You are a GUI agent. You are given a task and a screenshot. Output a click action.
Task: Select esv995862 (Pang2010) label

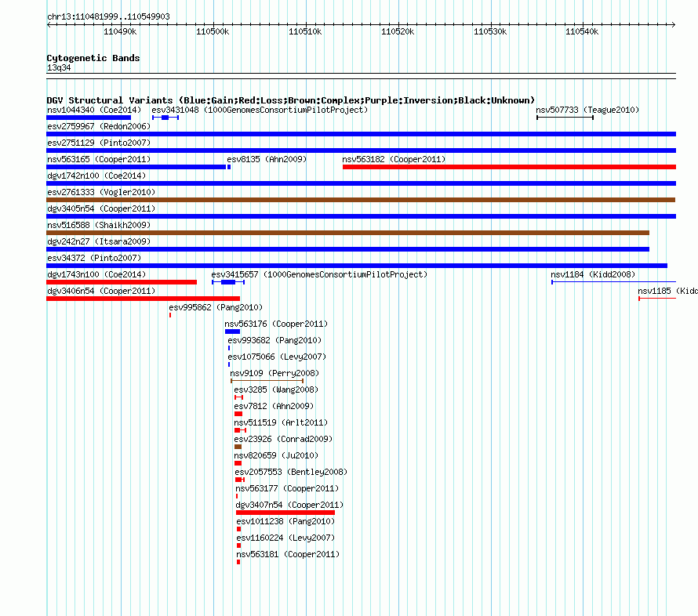(216, 307)
